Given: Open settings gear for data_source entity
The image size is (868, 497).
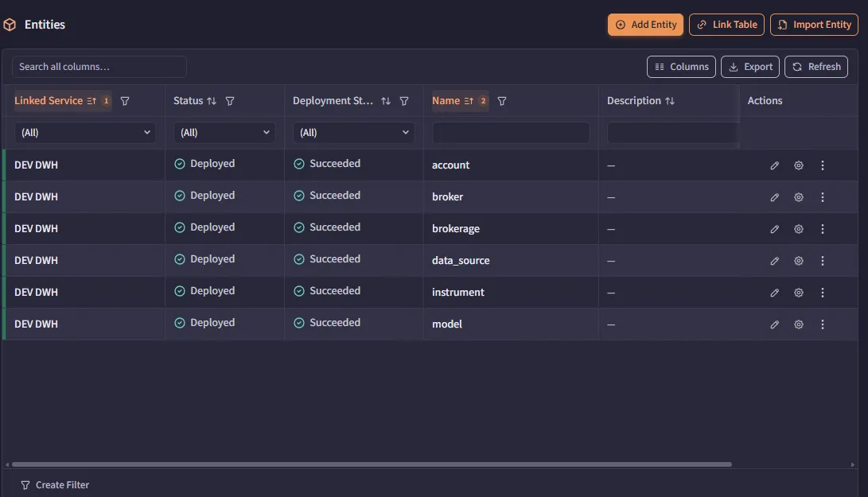Looking at the screenshot, I should (798, 261).
